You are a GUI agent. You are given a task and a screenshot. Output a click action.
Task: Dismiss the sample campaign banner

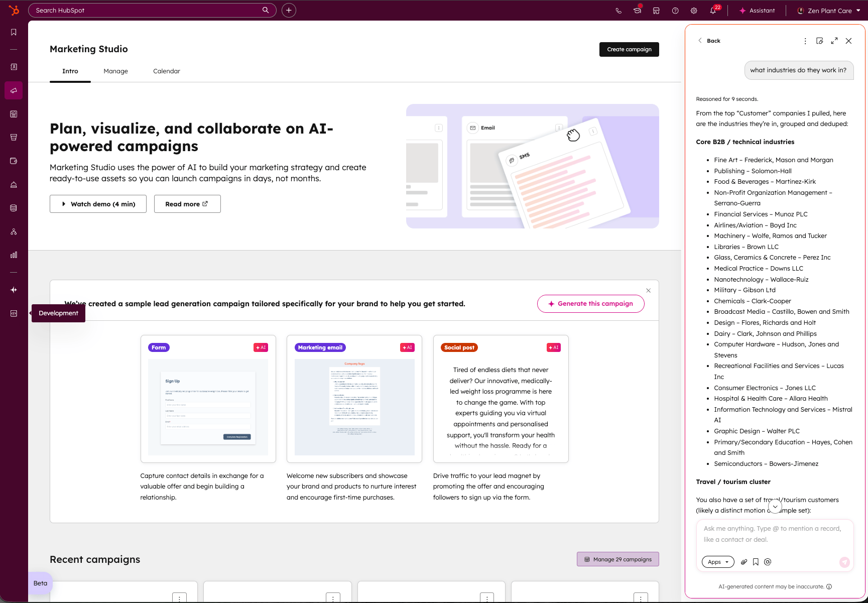click(x=648, y=291)
